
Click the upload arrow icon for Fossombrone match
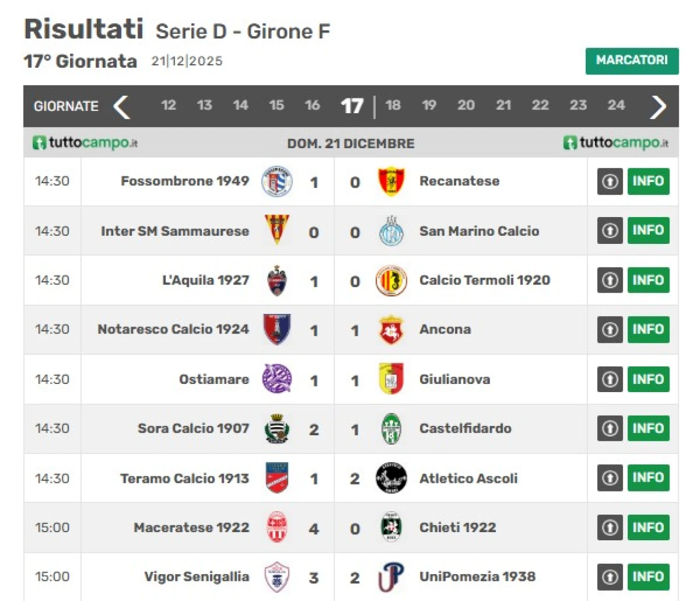tap(610, 182)
